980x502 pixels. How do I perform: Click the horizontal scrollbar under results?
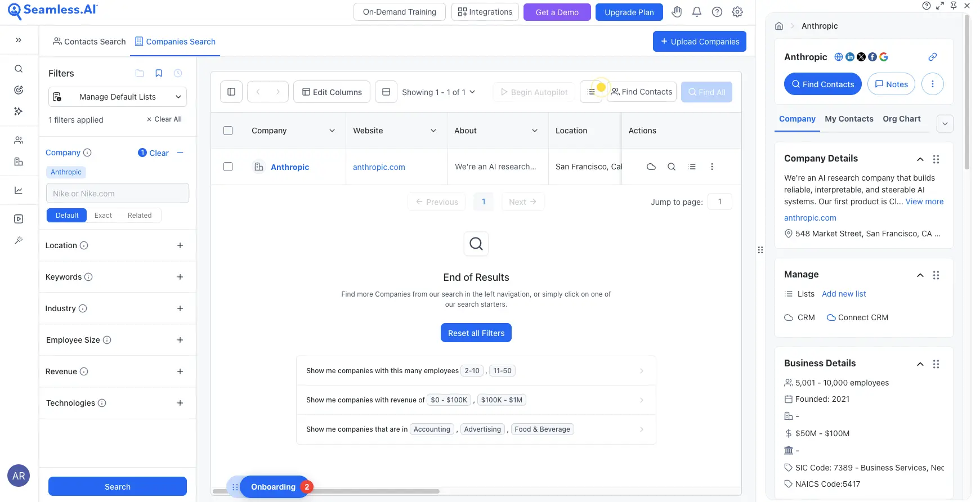click(x=326, y=491)
